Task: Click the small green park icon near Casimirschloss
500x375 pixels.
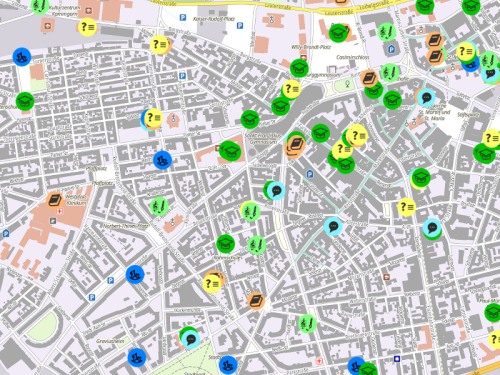Action: point(347,84)
